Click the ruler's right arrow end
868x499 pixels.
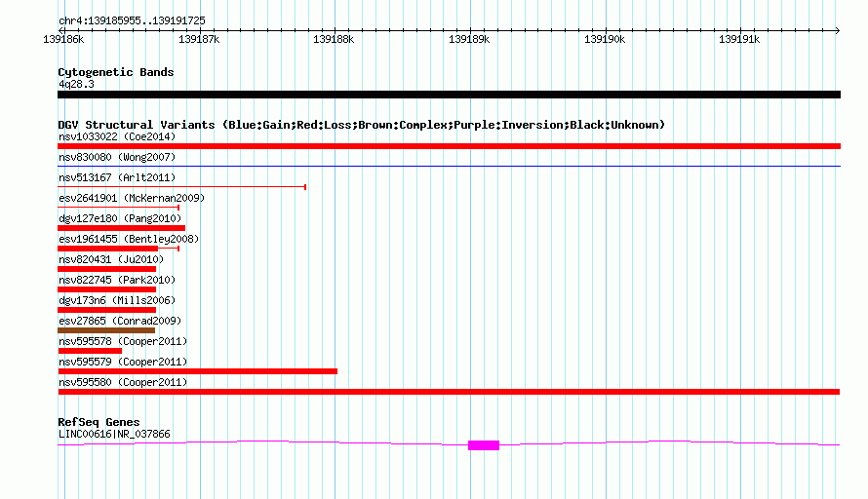click(837, 31)
